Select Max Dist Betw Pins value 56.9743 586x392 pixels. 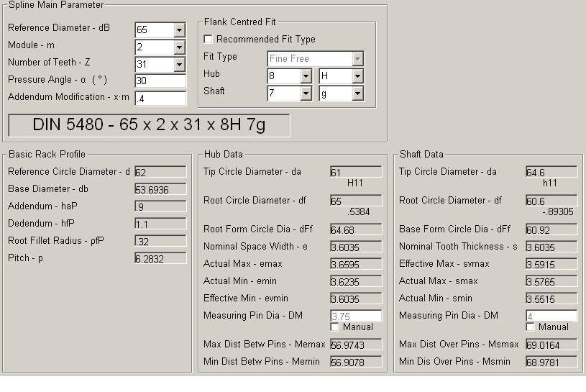[356, 345]
